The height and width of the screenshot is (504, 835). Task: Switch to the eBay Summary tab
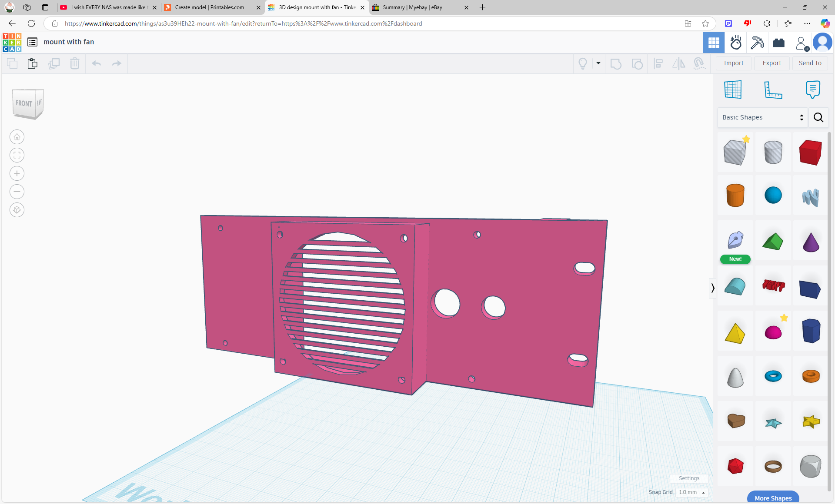(420, 7)
